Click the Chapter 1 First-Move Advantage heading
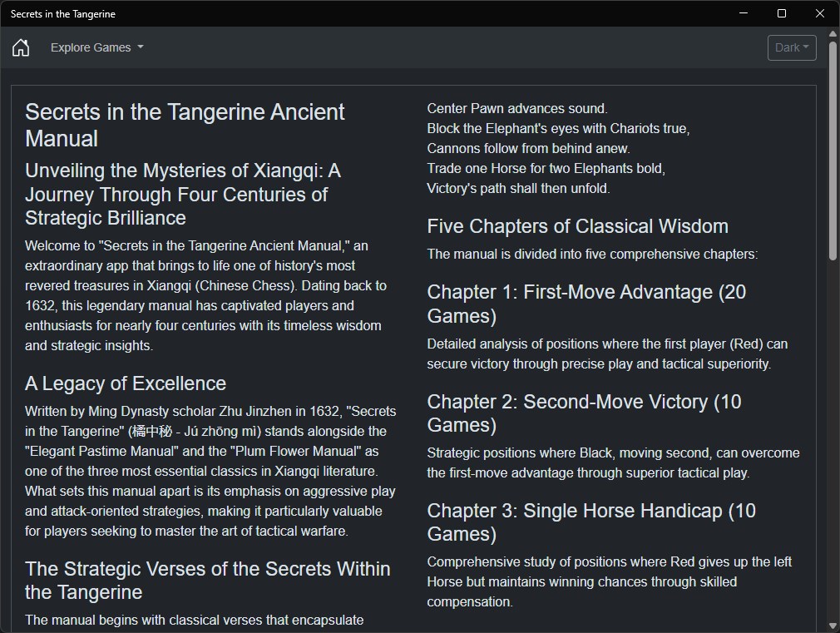Screen dimensions: 840x633 pos(586,304)
